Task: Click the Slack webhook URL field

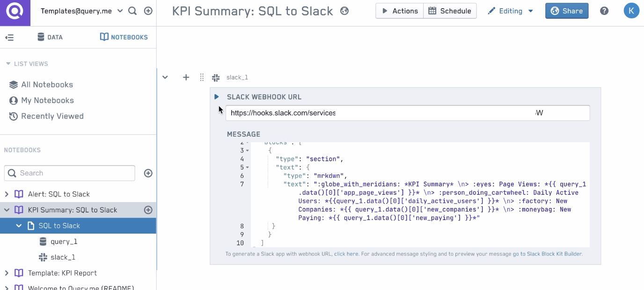Action: tap(408, 113)
